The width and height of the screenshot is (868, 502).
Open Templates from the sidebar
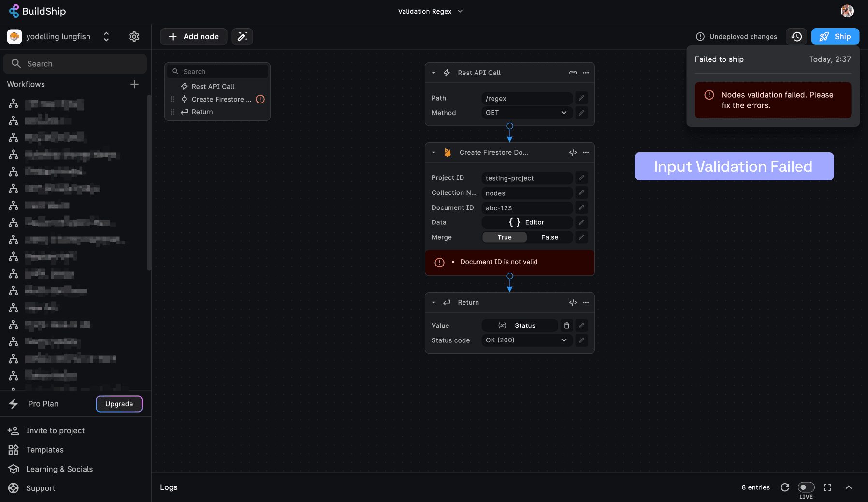click(45, 450)
